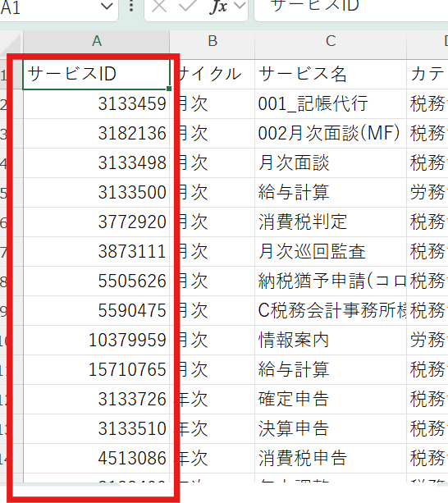Click the formula bar text サービスID

tap(315, 6)
